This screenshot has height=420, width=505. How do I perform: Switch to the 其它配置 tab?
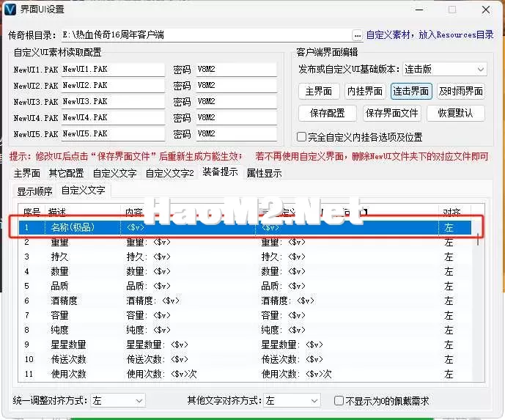(67, 173)
